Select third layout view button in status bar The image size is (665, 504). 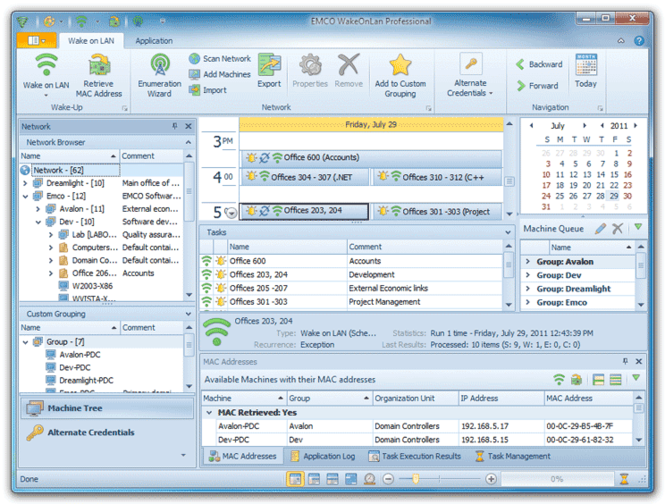click(332, 479)
